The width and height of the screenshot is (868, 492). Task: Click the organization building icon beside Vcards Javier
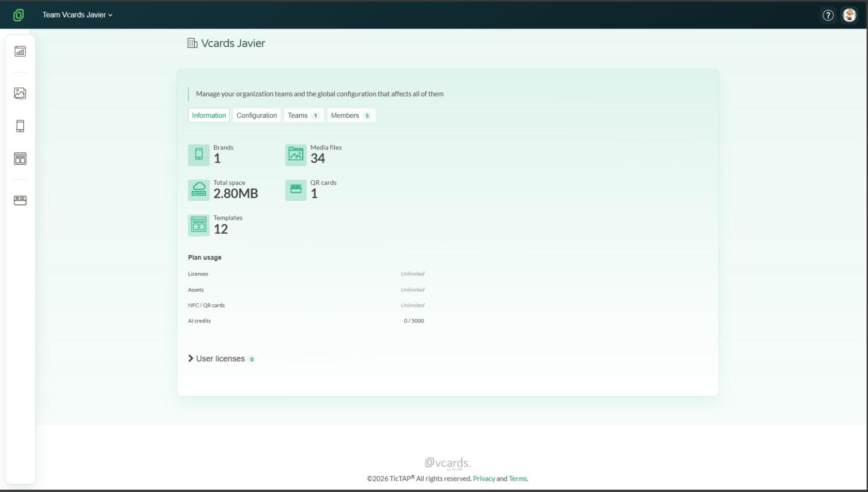point(192,43)
